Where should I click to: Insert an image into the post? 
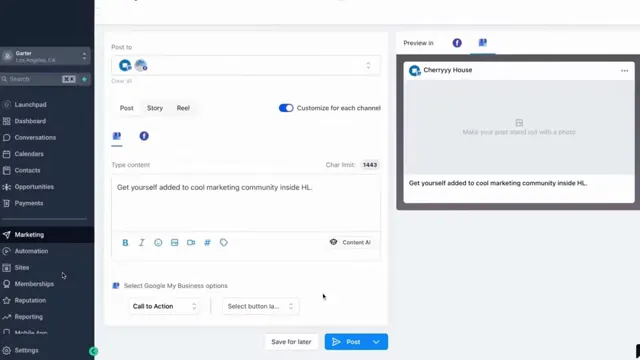click(x=175, y=242)
